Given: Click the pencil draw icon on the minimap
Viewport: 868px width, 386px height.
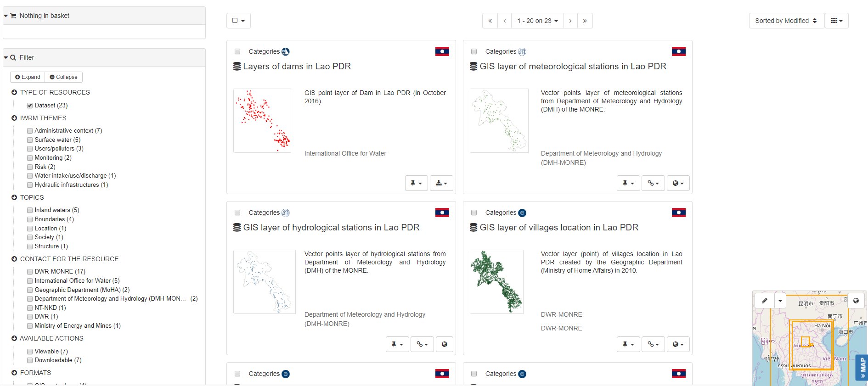Looking at the screenshot, I should [764, 301].
